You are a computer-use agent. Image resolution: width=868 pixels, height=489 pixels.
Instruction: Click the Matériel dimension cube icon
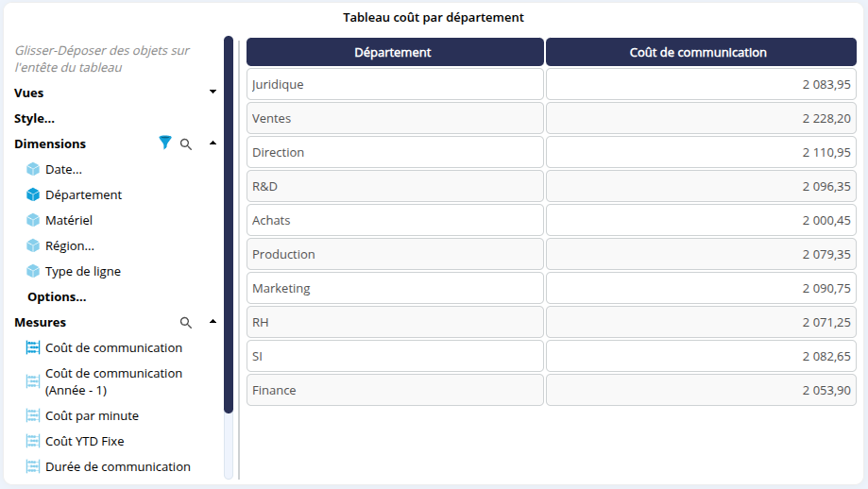pyautogui.click(x=33, y=220)
